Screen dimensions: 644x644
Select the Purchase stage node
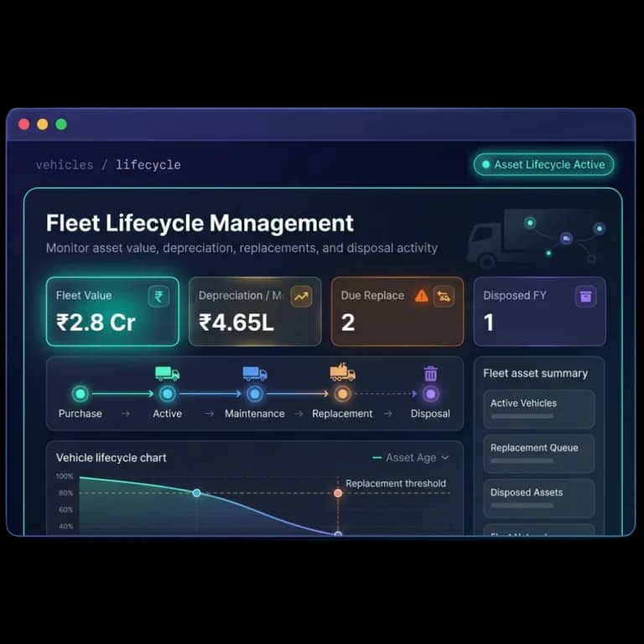coord(80,394)
